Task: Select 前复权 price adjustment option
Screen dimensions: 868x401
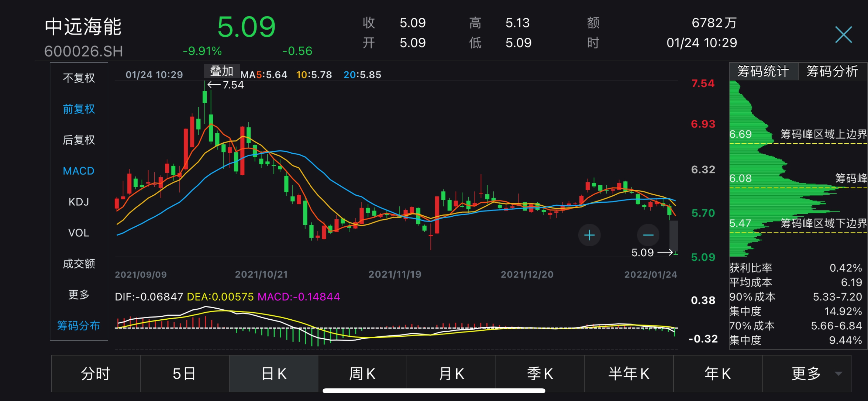Action: click(x=79, y=109)
